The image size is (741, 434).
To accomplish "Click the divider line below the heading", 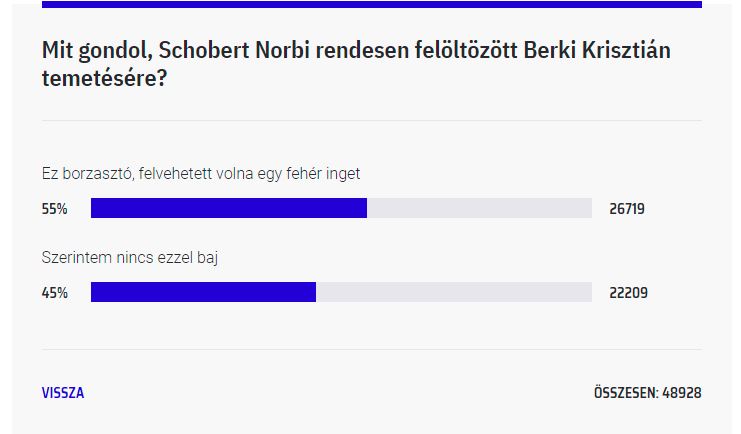I will (372, 121).
